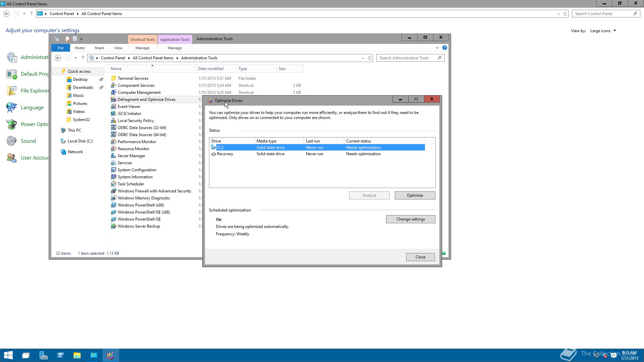Open the File menu tab
The height and width of the screenshot is (362, 644).
coord(60,48)
